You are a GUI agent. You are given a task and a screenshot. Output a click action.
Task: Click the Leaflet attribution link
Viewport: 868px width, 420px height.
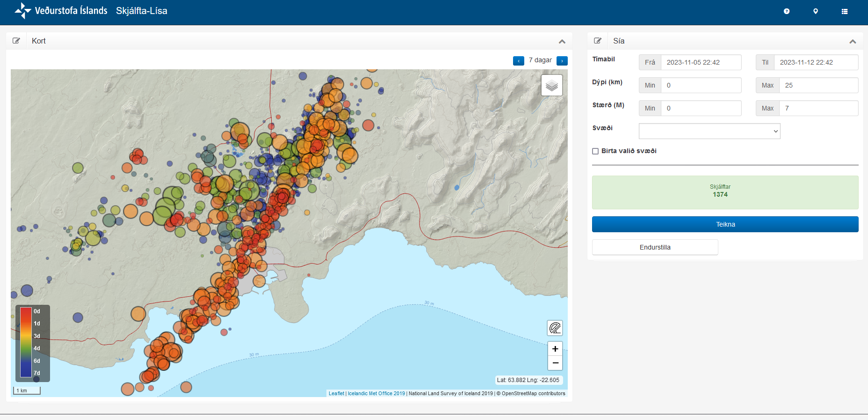(336, 393)
